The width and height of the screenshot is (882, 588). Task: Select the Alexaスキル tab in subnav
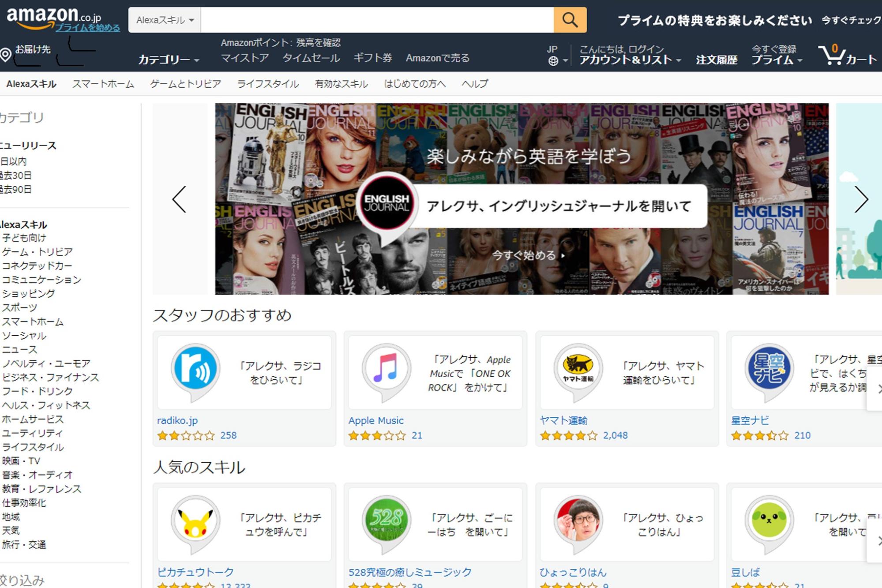click(x=31, y=84)
